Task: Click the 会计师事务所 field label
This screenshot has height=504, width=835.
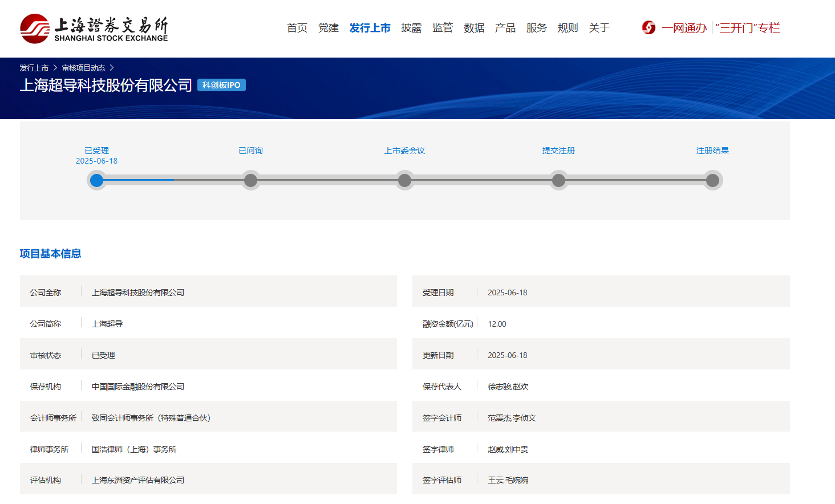Action: coord(53,418)
